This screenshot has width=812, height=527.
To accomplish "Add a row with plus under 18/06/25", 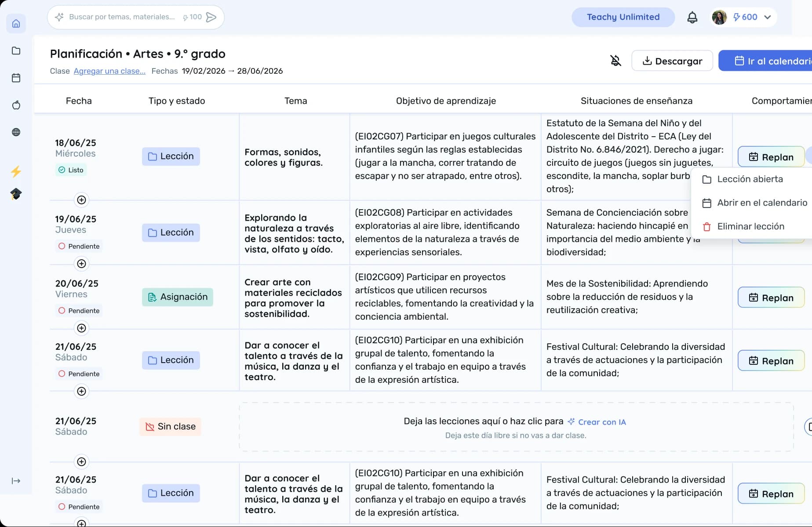I will [81, 200].
